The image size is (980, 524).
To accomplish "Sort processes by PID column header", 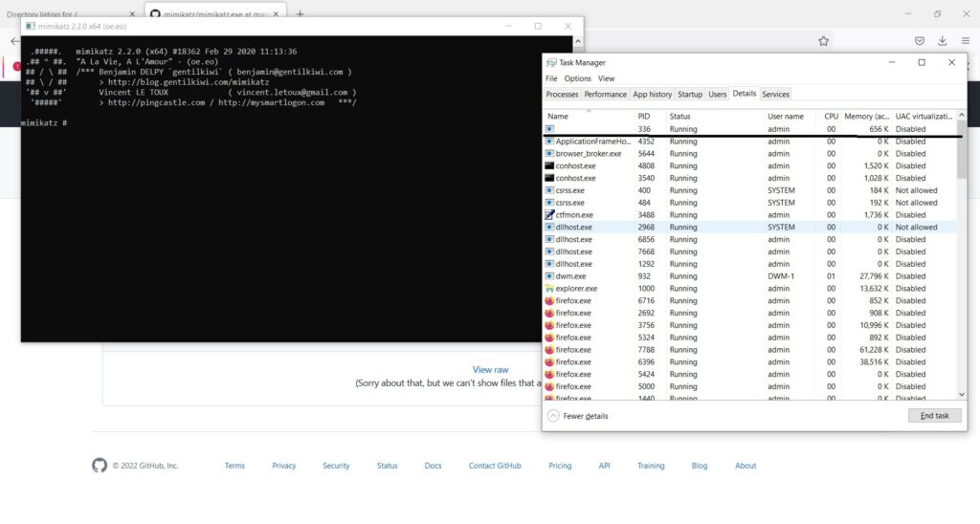I will (650, 116).
